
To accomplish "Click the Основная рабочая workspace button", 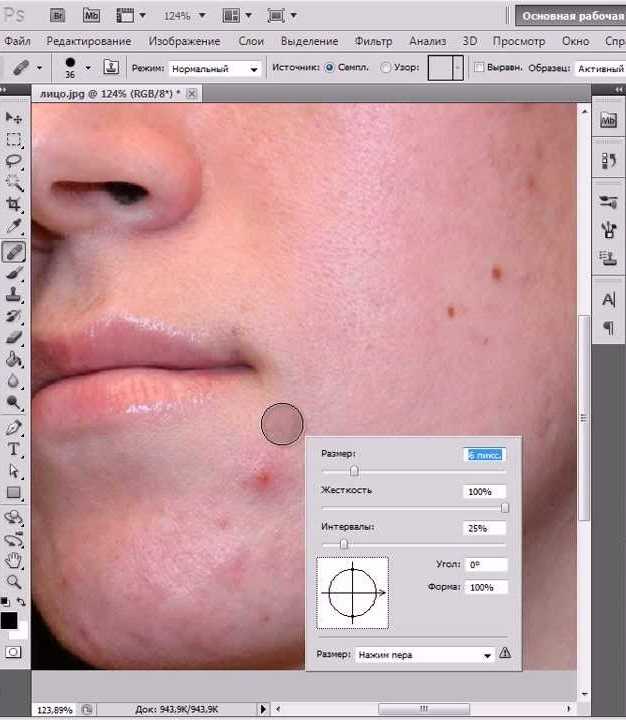I will coord(570,16).
